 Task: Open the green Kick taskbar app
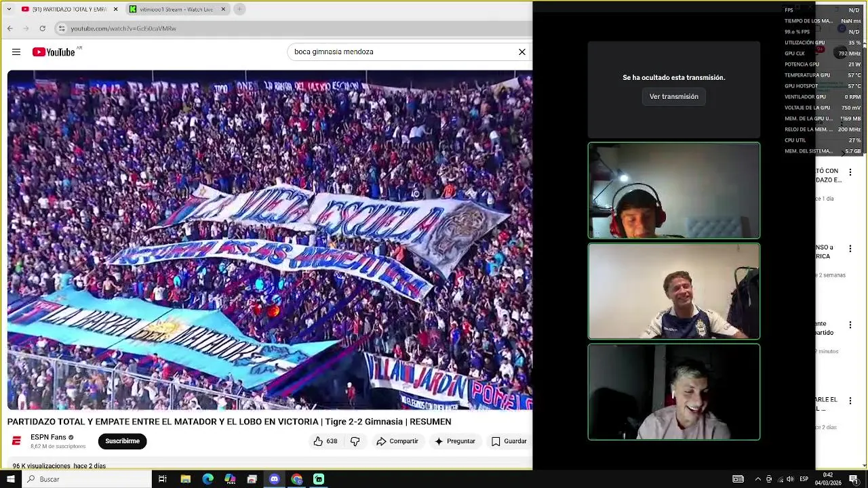319,479
